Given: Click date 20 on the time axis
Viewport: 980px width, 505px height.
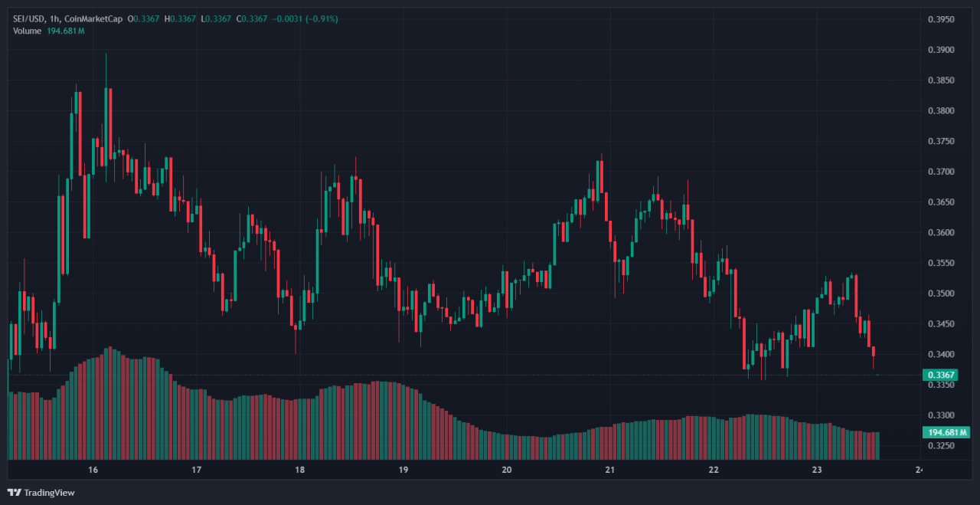Looking at the screenshot, I should [506, 470].
